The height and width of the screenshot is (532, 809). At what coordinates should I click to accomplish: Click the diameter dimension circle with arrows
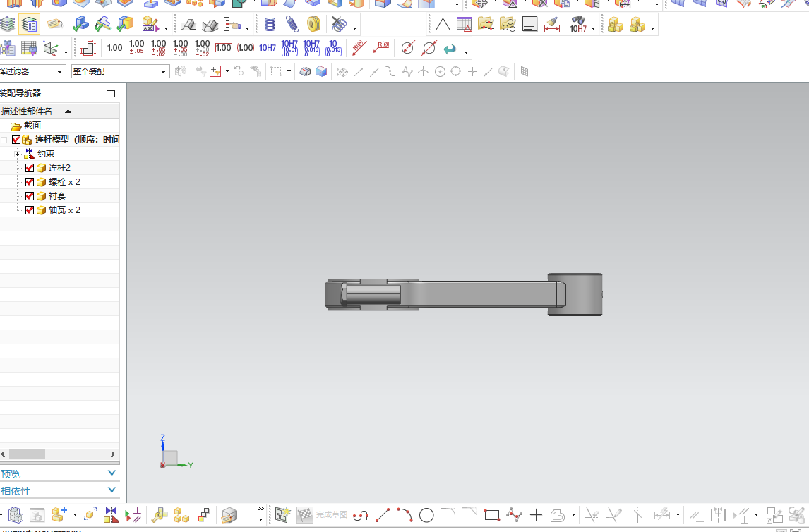pyautogui.click(x=407, y=48)
